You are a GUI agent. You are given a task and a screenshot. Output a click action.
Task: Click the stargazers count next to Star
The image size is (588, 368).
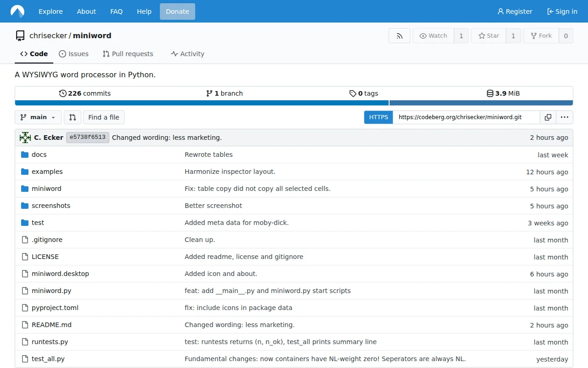513,36
